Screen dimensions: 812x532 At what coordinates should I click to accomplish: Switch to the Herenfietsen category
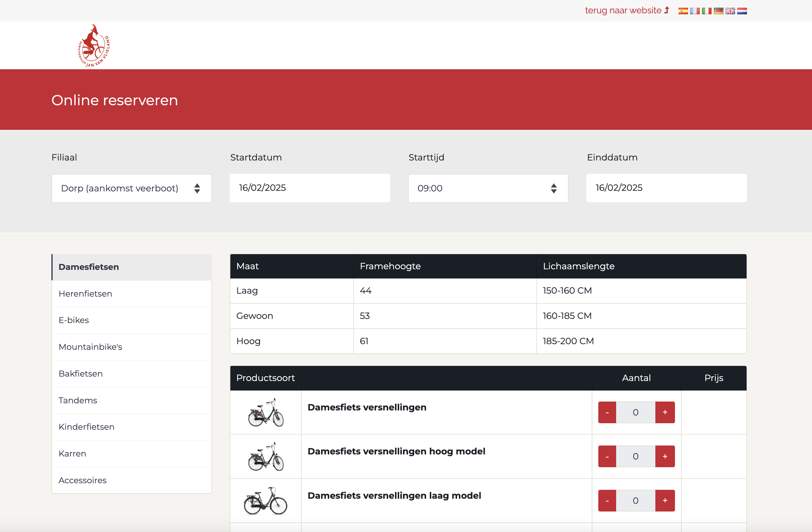(x=85, y=293)
